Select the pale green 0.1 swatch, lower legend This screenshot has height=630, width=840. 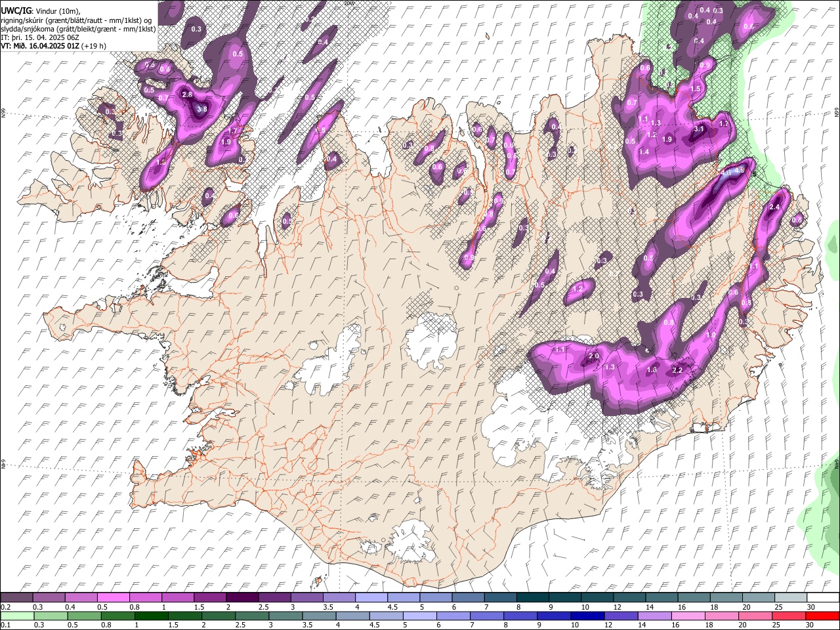(17, 616)
